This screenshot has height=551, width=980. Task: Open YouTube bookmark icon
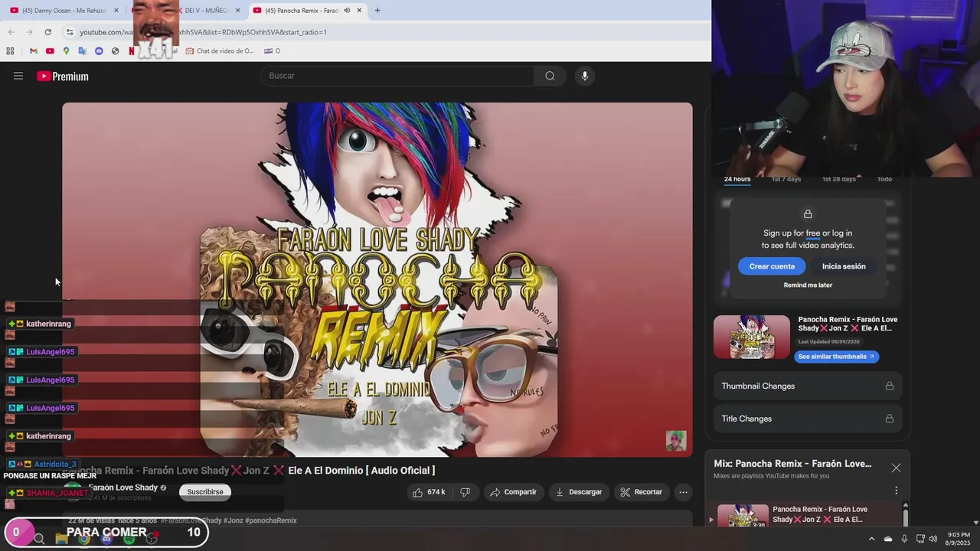tap(50, 51)
